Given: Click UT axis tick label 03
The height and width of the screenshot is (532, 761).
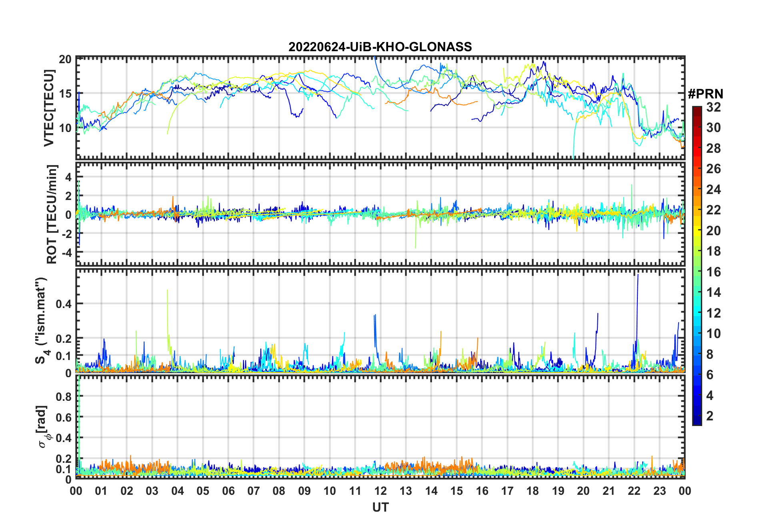Looking at the screenshot, I should coord(152,491).
